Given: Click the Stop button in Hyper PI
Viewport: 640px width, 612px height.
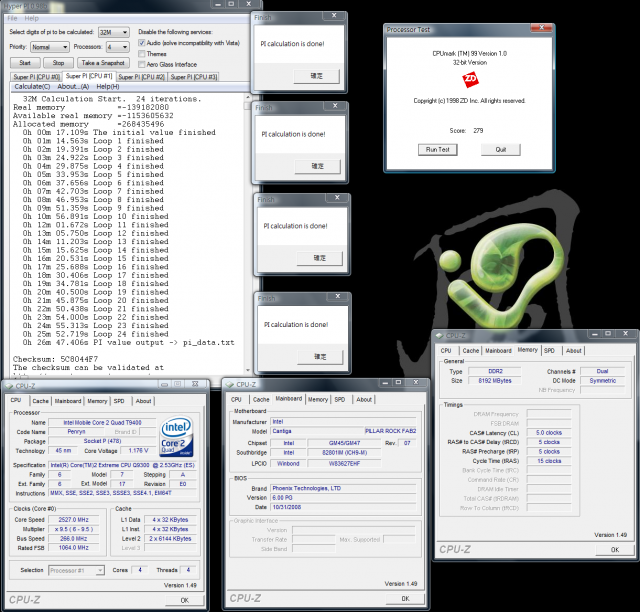Looking at the screenshot, I should tap(58, 63).
